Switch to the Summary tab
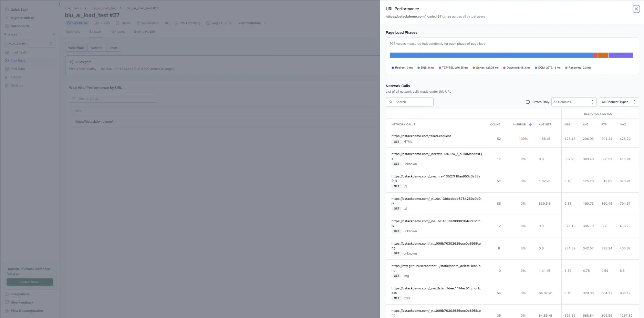The height and width of the screenshot is (318, 644). click(x=73, y=32)
